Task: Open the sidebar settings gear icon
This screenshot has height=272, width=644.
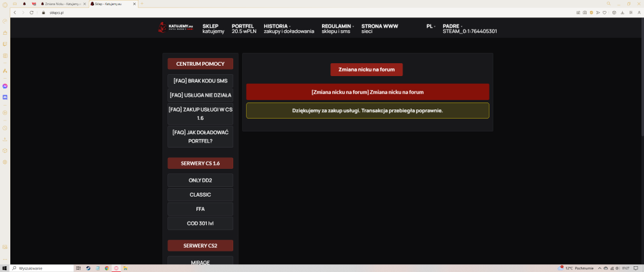Action: tap(5, 162)
